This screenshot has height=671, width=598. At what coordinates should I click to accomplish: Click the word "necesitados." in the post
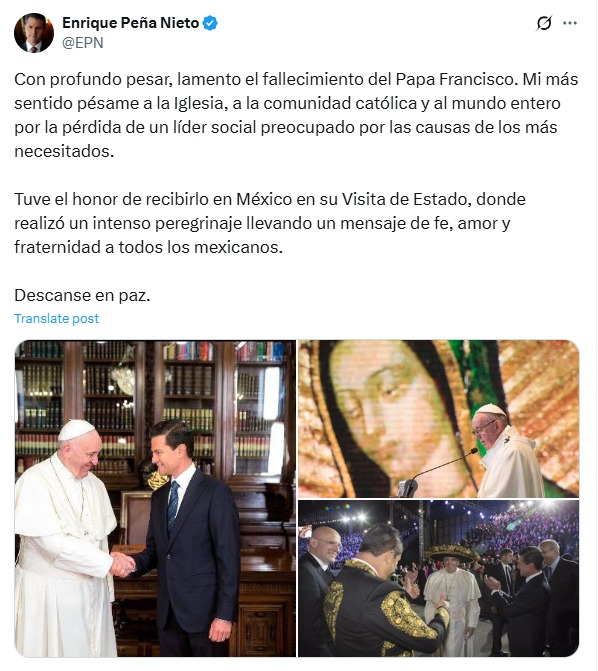[x=64, y=151]
